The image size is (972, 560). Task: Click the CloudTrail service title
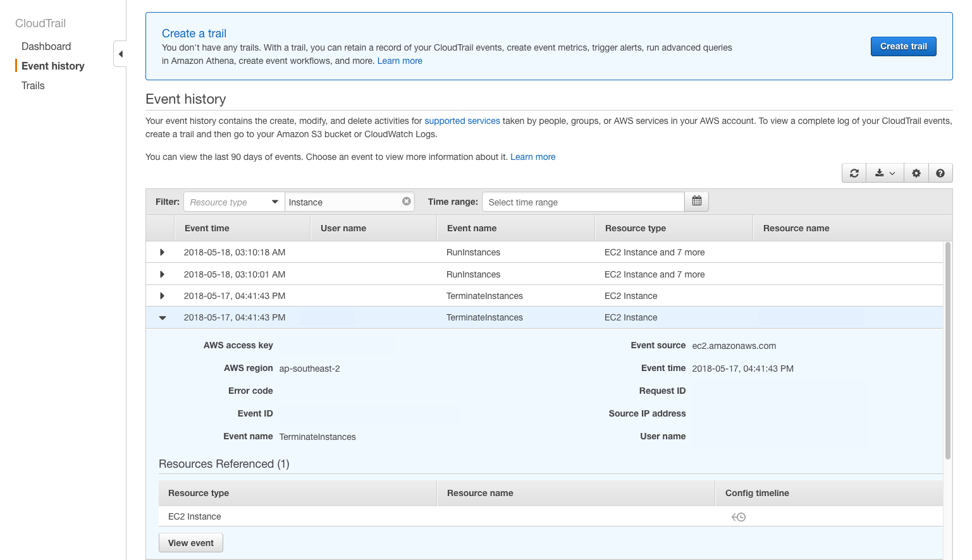40,23
